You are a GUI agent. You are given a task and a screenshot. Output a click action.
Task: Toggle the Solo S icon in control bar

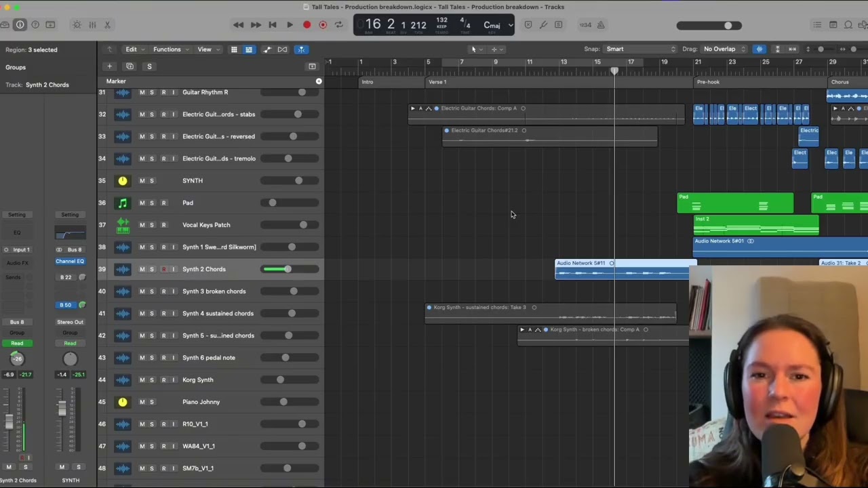[x=559, y=25]
